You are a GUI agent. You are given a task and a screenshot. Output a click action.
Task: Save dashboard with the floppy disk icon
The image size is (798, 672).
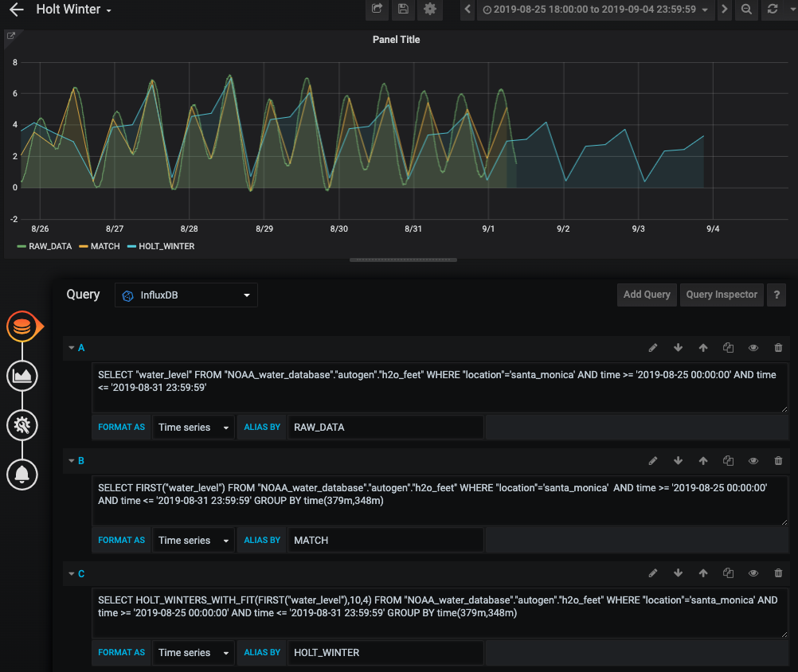[403, 10]
